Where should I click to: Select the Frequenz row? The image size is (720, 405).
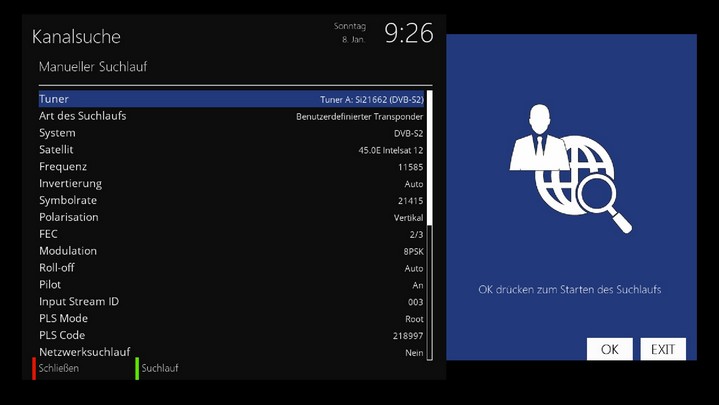click(231, 167)
